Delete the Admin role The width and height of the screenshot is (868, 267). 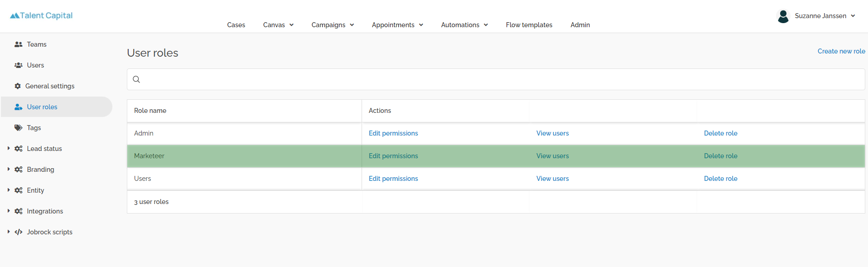(720, 133)
